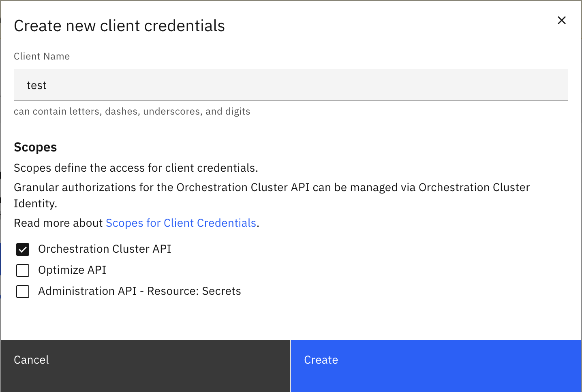582x392 pixels.
Task: Click the 'Optimize API' label text
Action: point(72,270)
